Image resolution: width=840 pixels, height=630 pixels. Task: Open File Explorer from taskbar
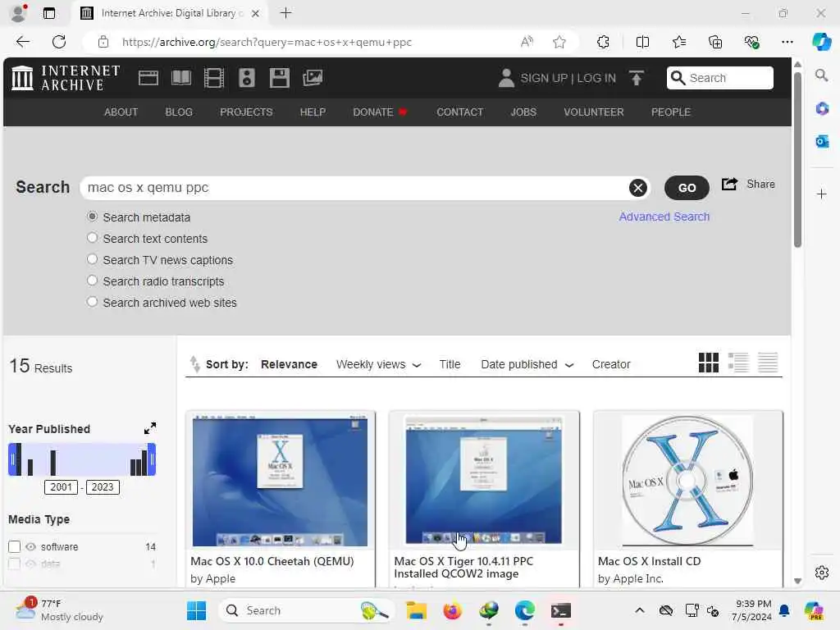416,610
